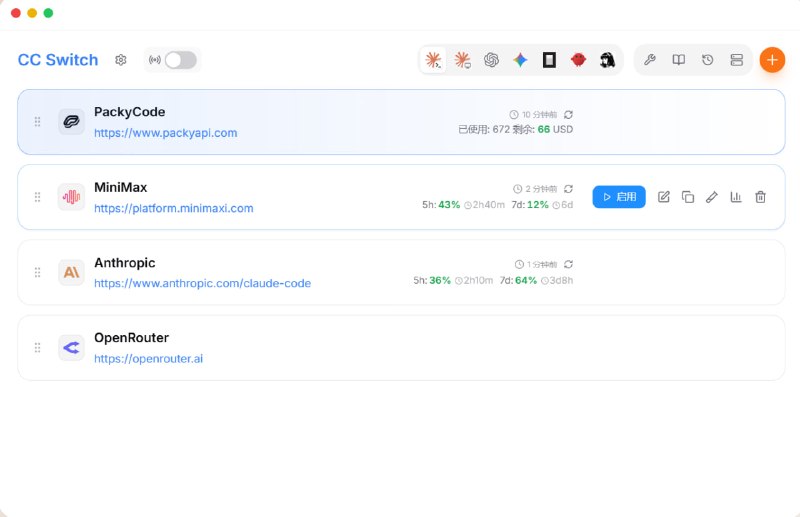Select the Claude Desktop app tab
This screenshot has width=800, height=517.
click(462, 60)
